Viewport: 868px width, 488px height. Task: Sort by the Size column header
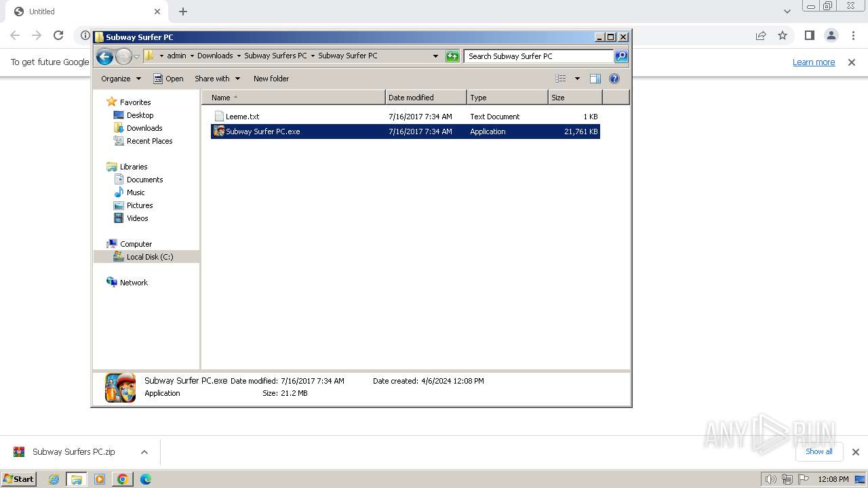pyautogui.click(x=575, y=98)
